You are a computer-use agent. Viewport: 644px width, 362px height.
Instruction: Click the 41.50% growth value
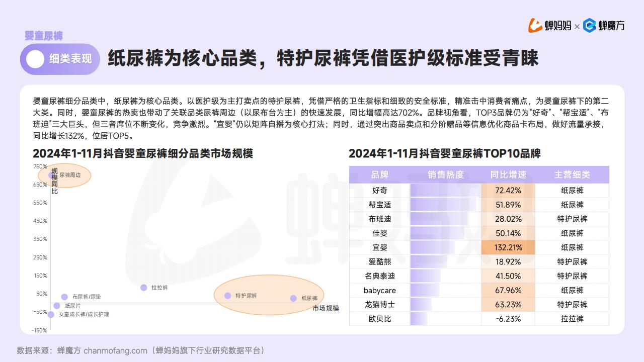[x=508, y=276]
